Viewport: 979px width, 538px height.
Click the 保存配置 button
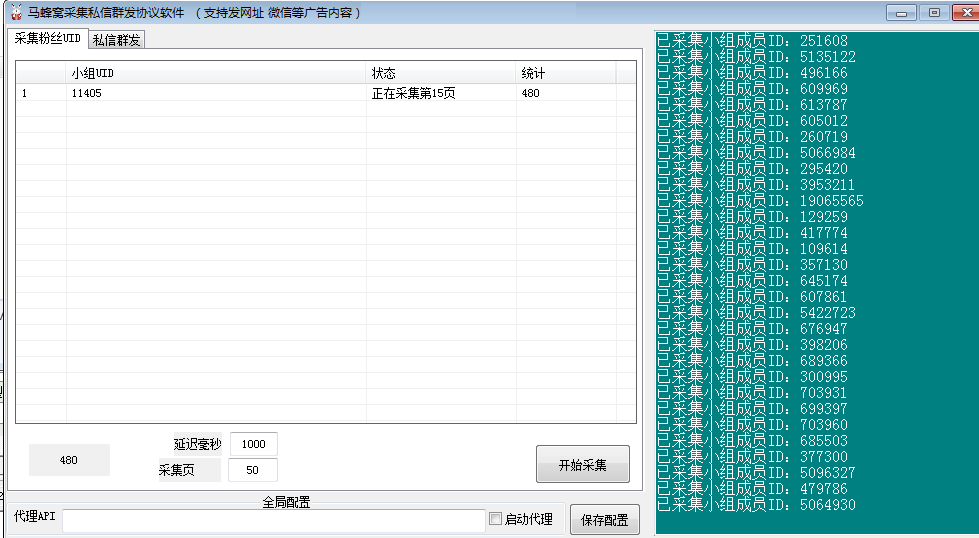click(x=604, y=520)
